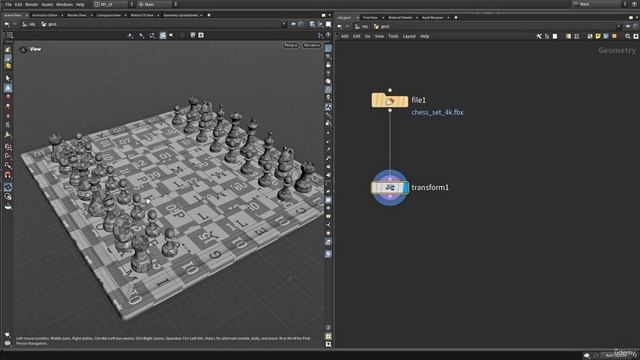Toggle the blue display flag on transform1
Image resolution: width=640 pixels, height=360 pixels.
[405, 188]
